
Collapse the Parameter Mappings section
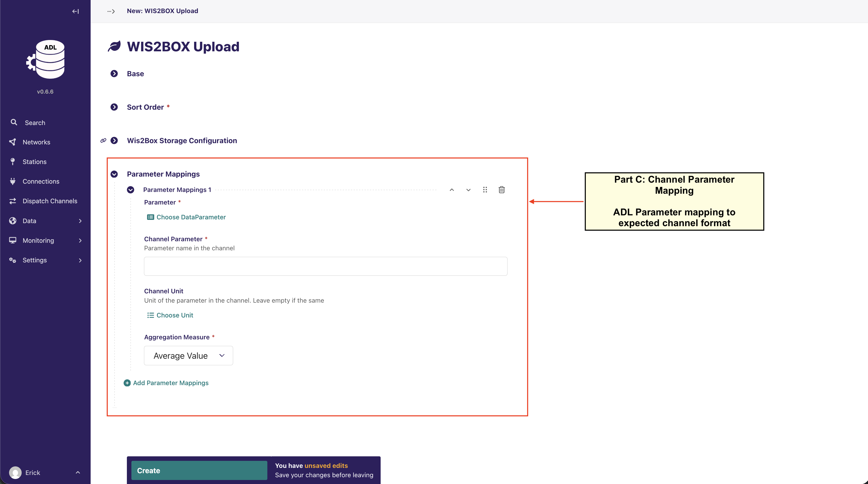click(x=114, y=174)
